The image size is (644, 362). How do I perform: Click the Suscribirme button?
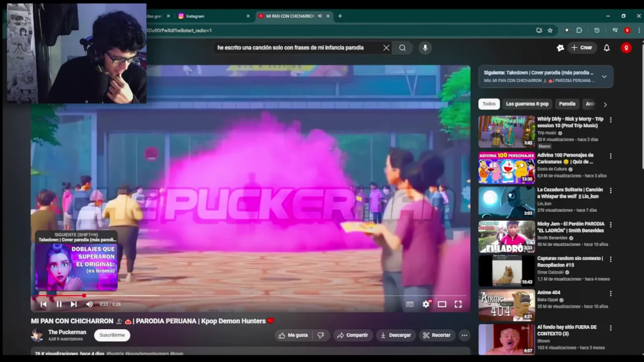(112, 335)
